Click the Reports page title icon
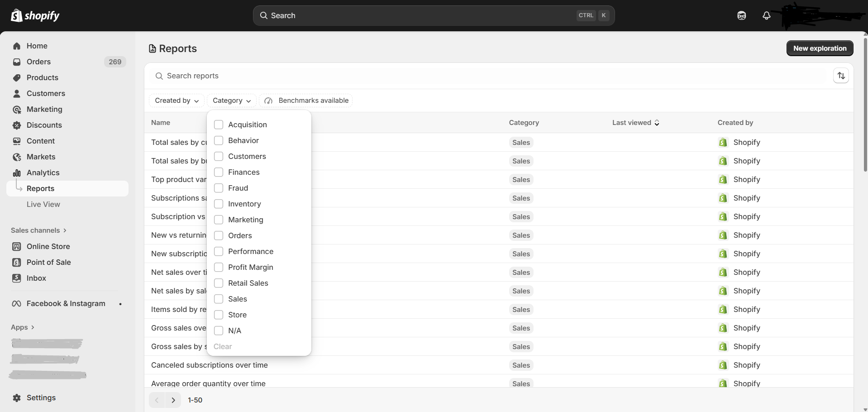The width and height of the screenshot is (868, 412). coord(153,48)
